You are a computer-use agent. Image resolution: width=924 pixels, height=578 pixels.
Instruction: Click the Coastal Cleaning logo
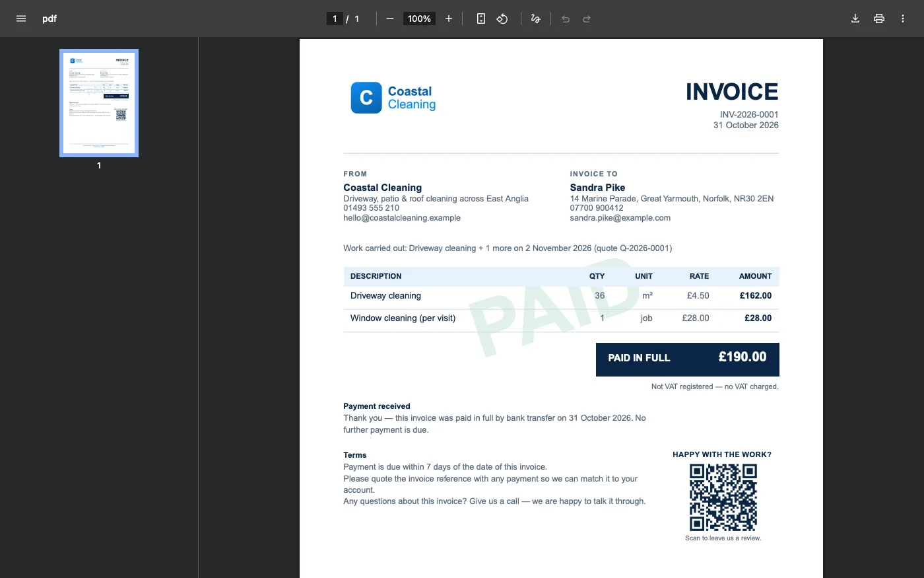click(393, 98)
